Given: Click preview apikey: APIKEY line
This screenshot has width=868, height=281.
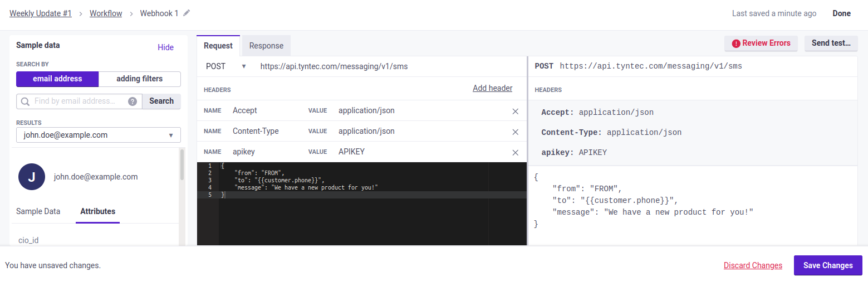Looking at the screenshot, I should tap(574, 152).
